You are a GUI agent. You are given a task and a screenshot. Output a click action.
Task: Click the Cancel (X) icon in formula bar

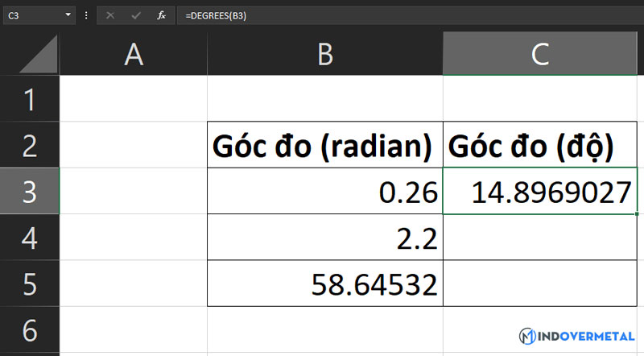tap(110, 15)
